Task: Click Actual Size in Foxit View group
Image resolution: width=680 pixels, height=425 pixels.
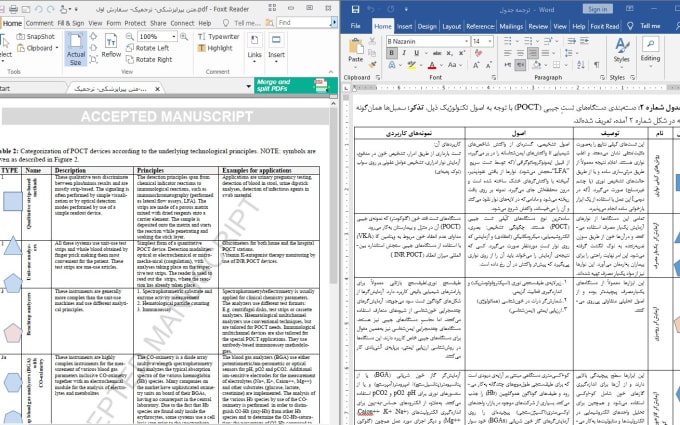Action: tap(76, 49)
